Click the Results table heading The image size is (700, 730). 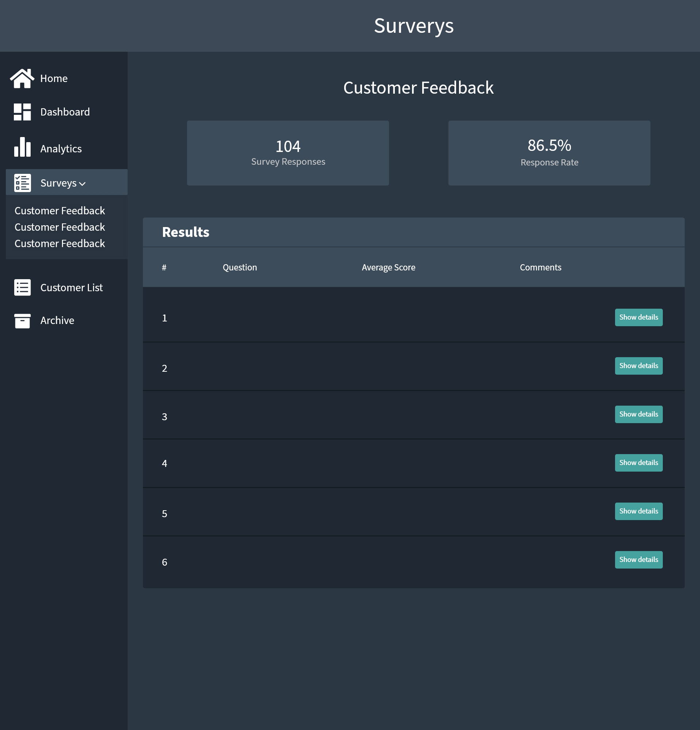coord(186,232)
